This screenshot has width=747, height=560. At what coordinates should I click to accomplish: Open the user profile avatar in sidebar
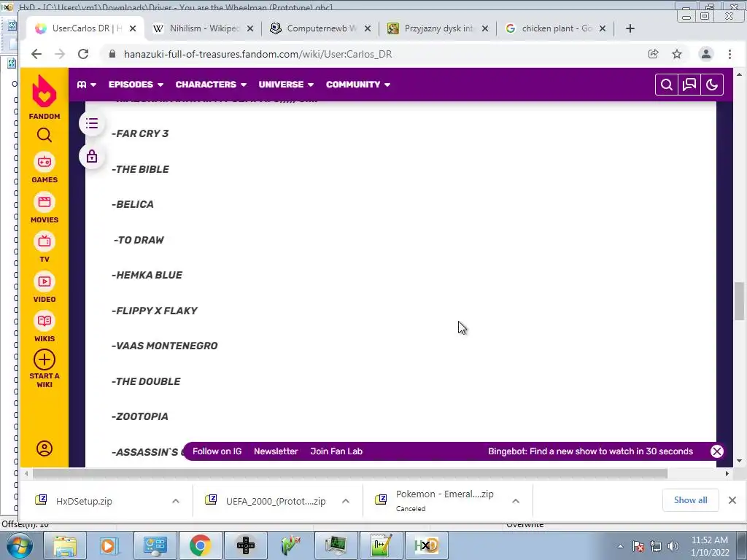(x=44, y=448)
